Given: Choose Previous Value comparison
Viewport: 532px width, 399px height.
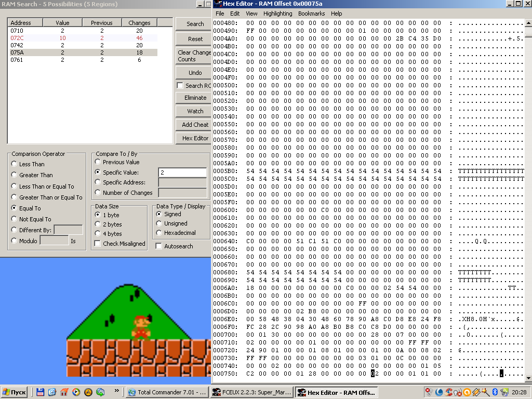Looking at the screenshot, I should (98, 162).
